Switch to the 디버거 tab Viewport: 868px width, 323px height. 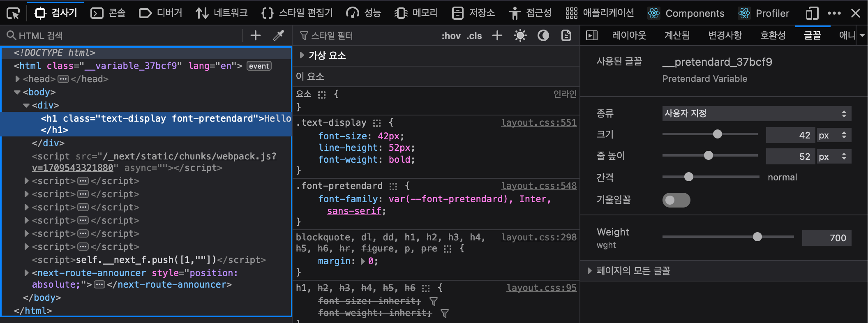[160, 13]
